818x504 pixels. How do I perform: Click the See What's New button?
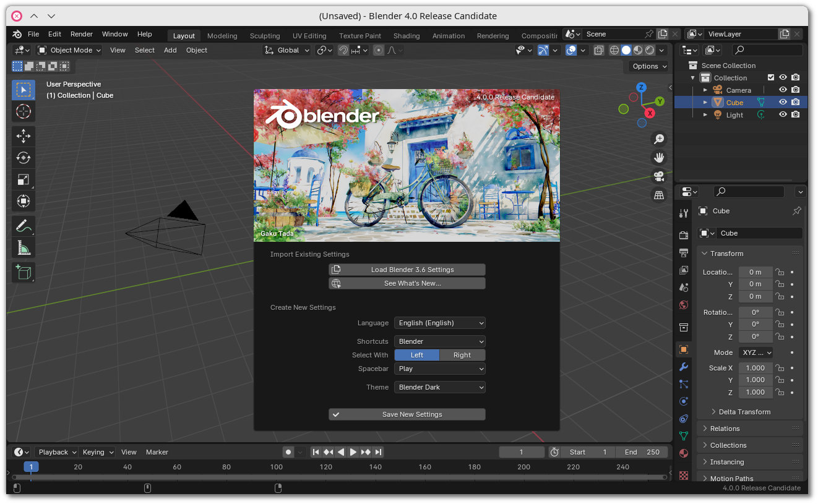coord(407,283)
